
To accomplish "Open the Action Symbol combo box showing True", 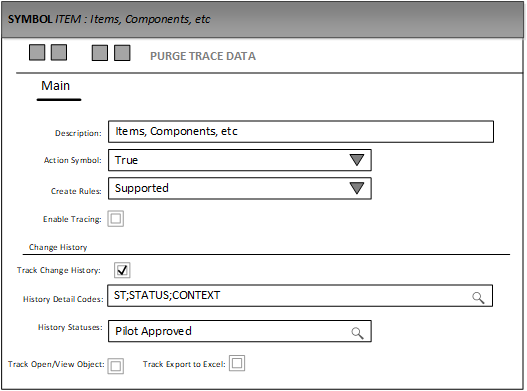I will 240,160.
